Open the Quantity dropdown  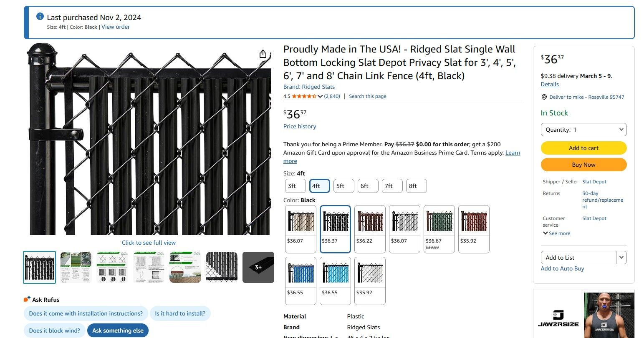(583, 130)
